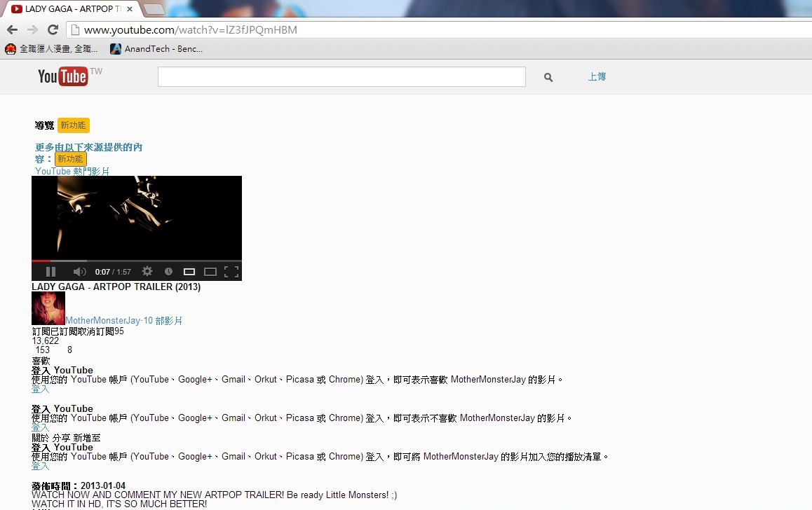The width and height of the screenshot is (812, 510).
Task: Click the elapsed time 0:07 / 1:57
Action: click(x=113, y=272)
